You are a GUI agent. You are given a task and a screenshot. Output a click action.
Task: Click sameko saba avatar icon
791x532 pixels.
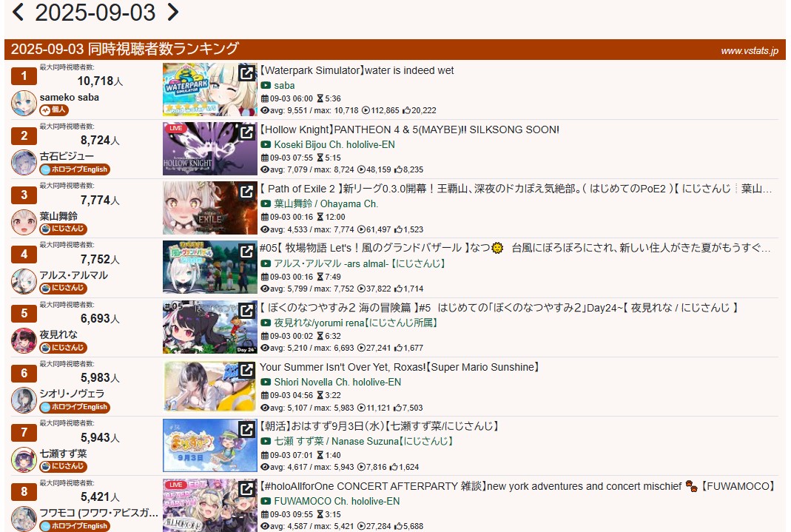(x=24, y=103)
